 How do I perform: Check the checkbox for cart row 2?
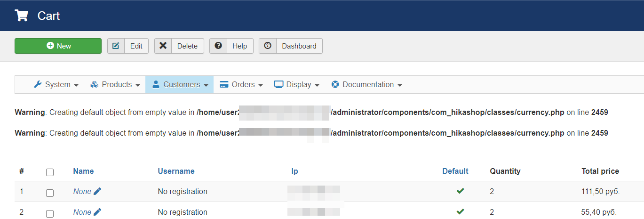tap(50, 213)
